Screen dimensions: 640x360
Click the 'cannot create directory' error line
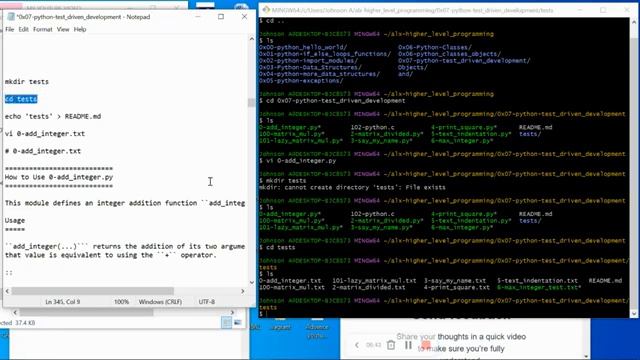tap(352, 187)
